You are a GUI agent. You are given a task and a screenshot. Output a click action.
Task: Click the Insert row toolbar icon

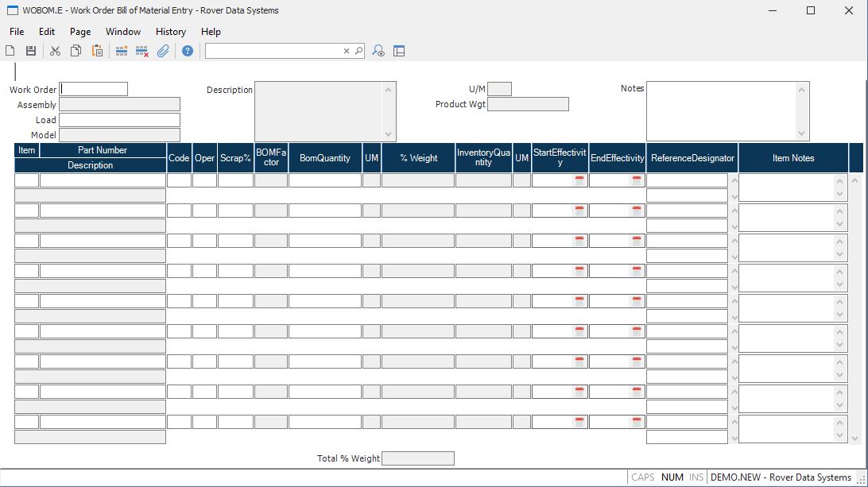(x=122, y=51)
